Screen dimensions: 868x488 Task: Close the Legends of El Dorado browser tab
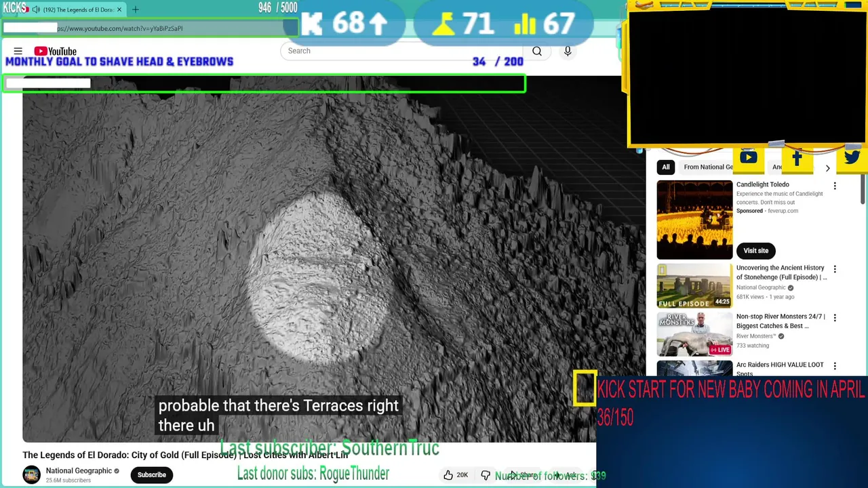(x=119, y=9)
